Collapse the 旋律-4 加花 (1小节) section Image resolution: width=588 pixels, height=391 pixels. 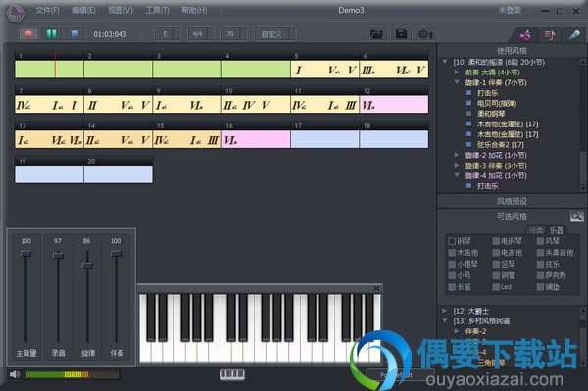[457, 175]
